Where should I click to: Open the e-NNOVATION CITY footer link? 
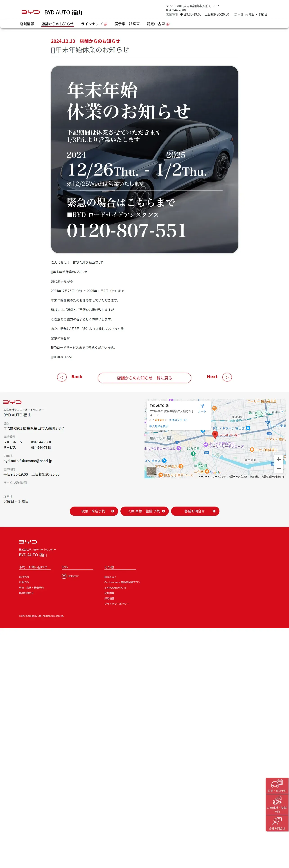tap(115, 588)
